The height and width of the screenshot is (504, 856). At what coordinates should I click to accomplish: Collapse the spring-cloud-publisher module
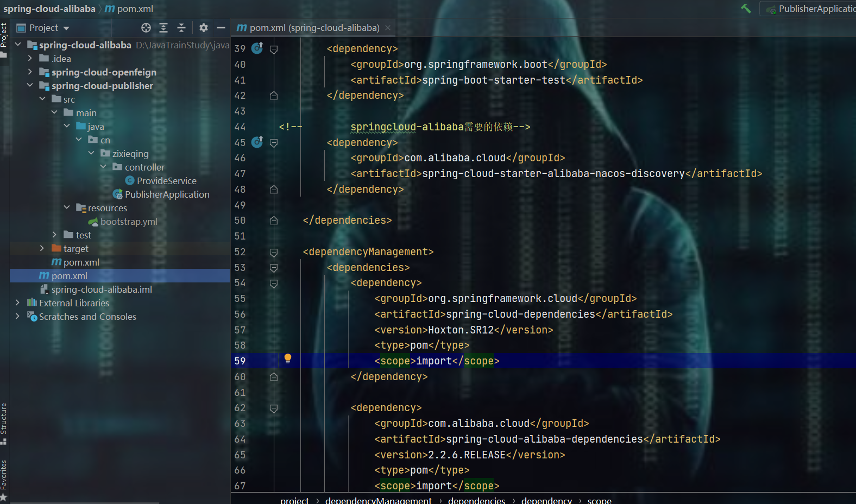[30, 85]
